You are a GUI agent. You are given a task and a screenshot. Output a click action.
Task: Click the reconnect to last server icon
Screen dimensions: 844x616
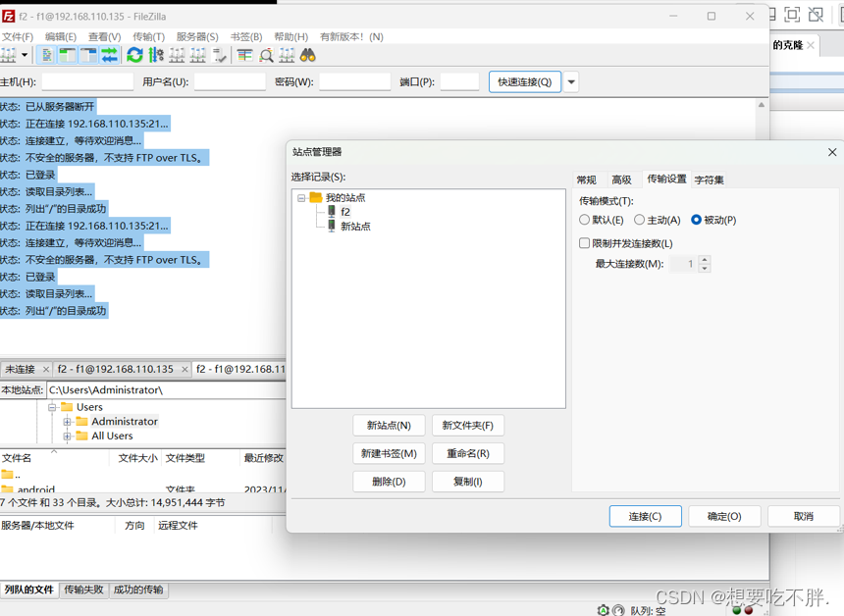pos(219,55)
